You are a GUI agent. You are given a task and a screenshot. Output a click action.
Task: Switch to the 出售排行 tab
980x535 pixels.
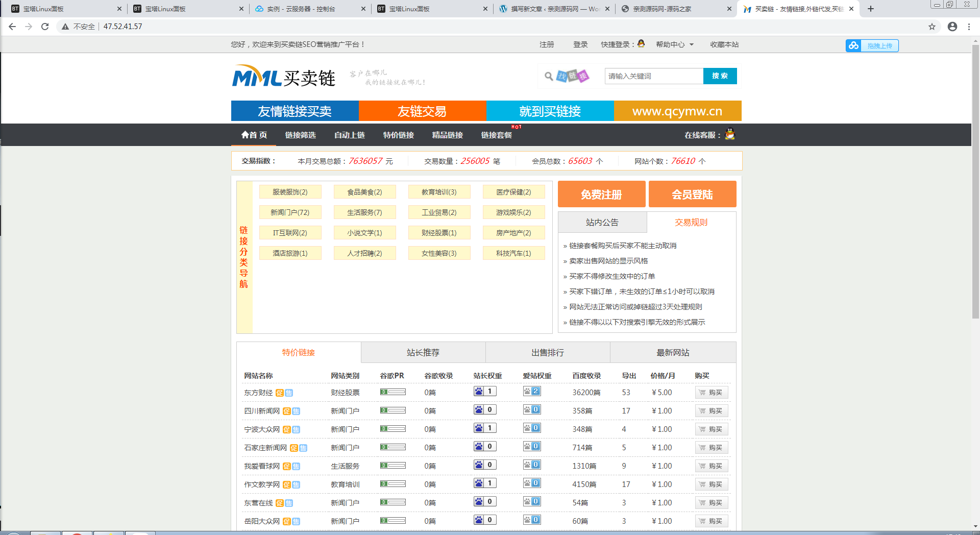tap(548, 352)
